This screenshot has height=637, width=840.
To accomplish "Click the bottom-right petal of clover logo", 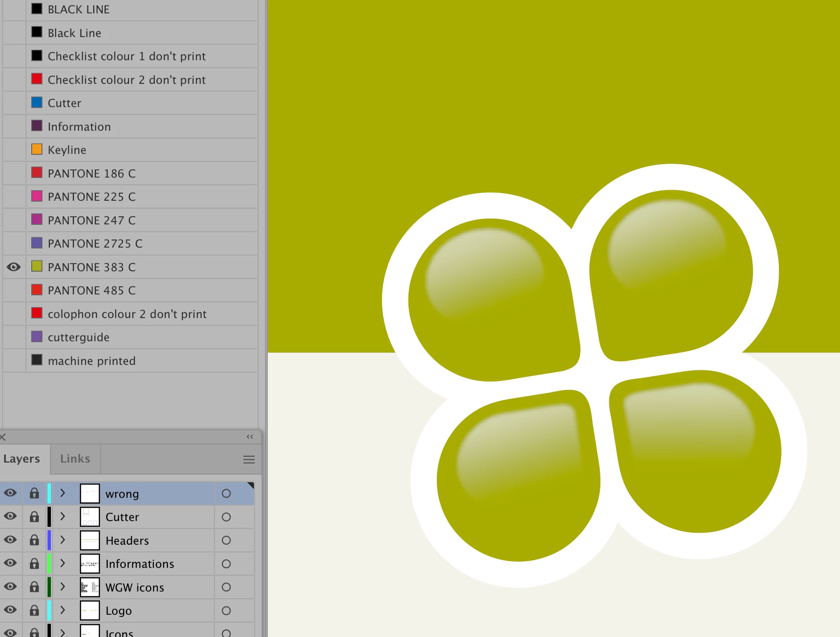I will click(x=696, y=451).
